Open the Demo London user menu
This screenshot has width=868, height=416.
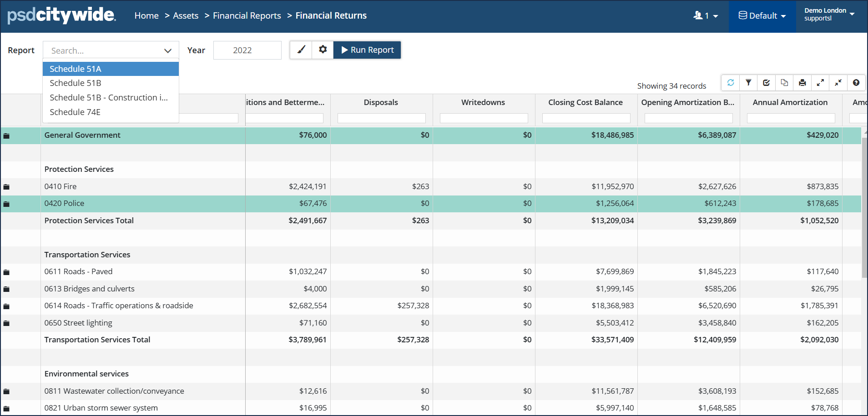[x=829, y=15]
